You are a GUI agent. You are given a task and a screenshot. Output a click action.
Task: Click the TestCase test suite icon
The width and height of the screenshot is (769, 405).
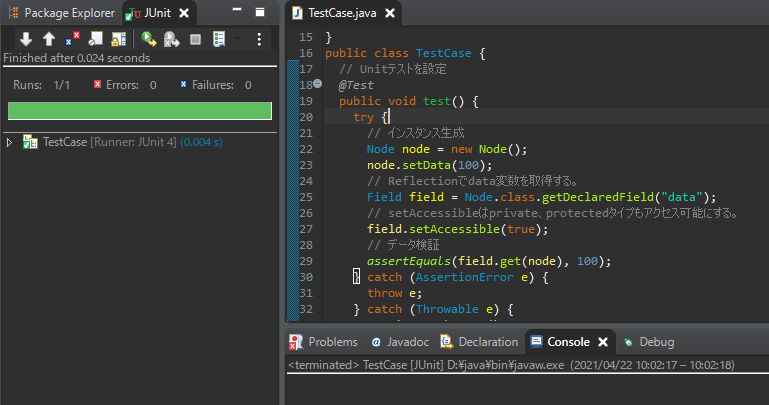pos(30,142)
